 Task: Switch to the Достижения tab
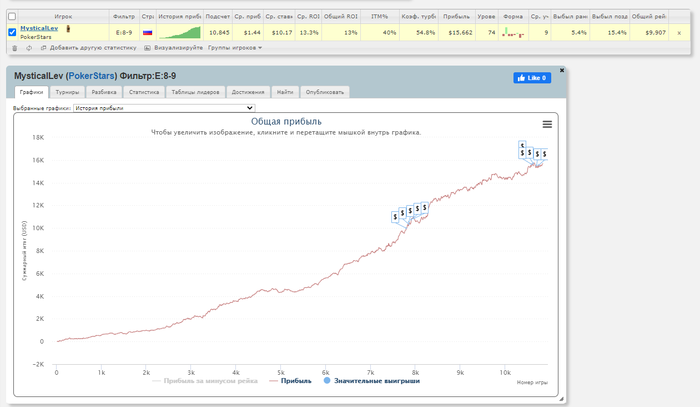point(248,92)
